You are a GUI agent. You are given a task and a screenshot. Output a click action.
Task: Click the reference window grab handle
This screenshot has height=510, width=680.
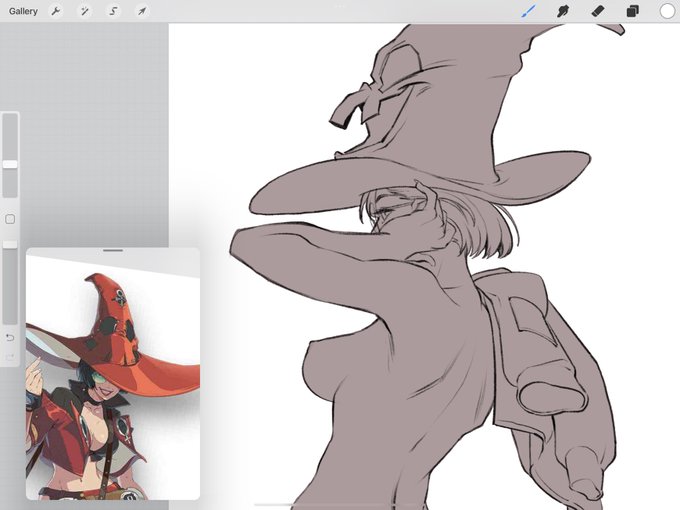(x=113, y=251)
